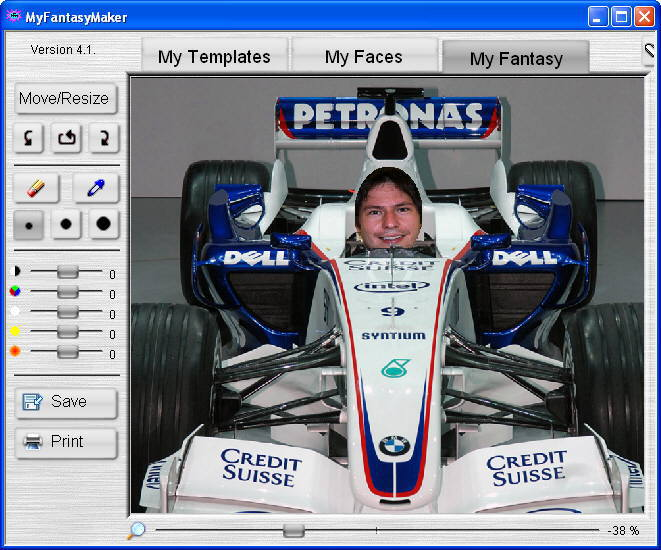Click the partially visible icon right of tabs
The height and width of the screenshot is (550, 661).
(x=649, y=53)
